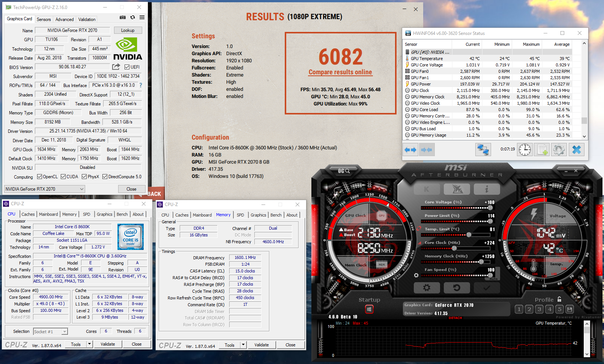Start HWiNFO logging with the sheet-plus icon

542,150
